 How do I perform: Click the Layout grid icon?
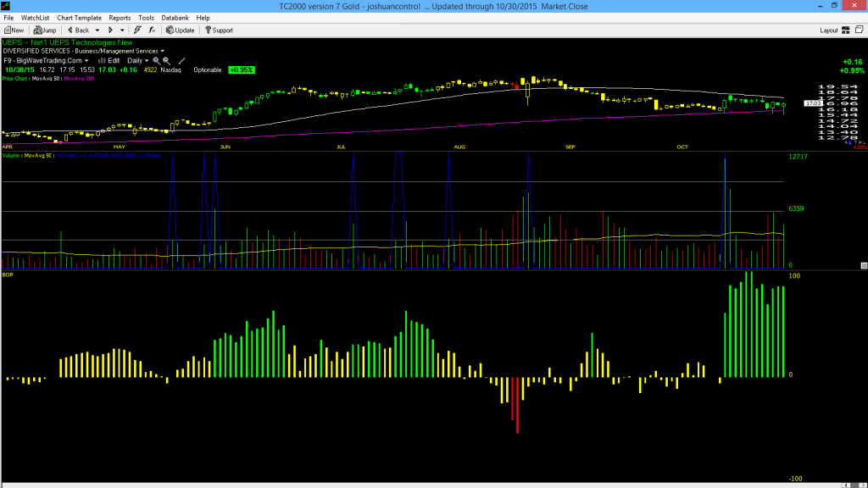846,30
